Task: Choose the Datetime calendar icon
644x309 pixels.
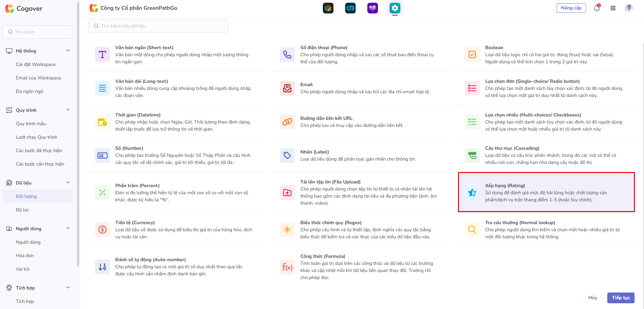Action: (x=102, y=122)
